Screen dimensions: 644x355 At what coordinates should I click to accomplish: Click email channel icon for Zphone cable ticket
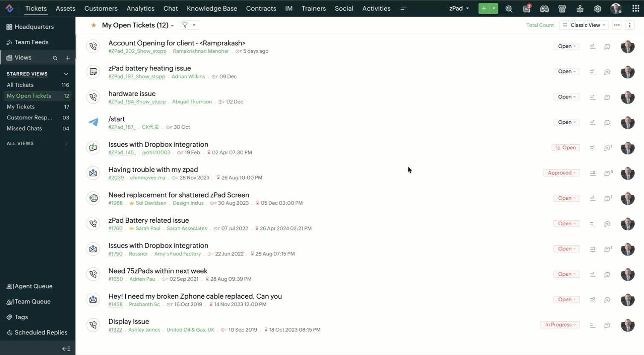click(x=93, y=300)
